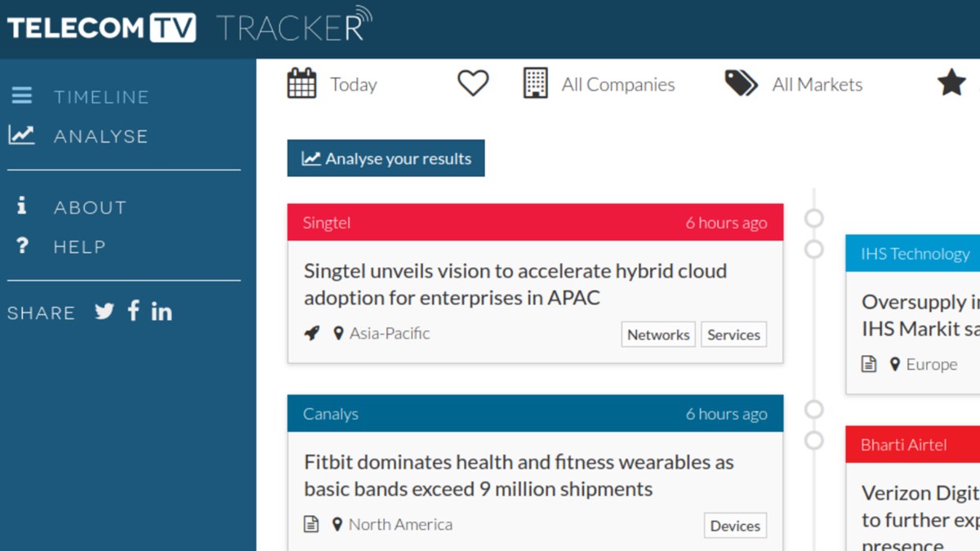Click the Analyse your results button
Screen dimensions: 980x551
385,158
